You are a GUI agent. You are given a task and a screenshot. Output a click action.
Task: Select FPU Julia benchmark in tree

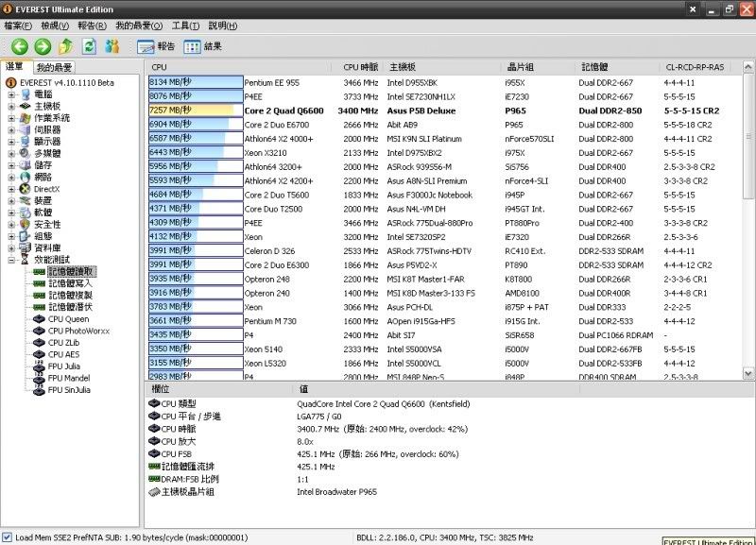pyautogui.click(x=64, y=366)
